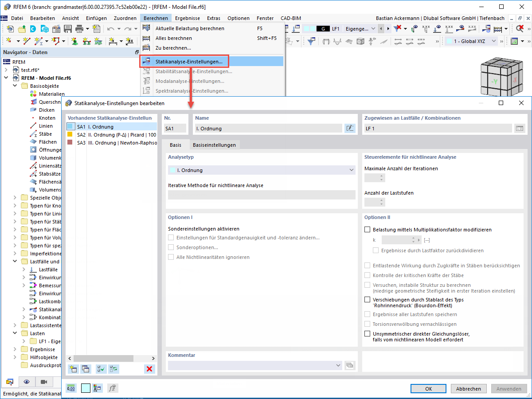Viewport: 532px width, 399px height.
Task: Switch to the Basiseinstellungen tab
Action: pos(214,145)
